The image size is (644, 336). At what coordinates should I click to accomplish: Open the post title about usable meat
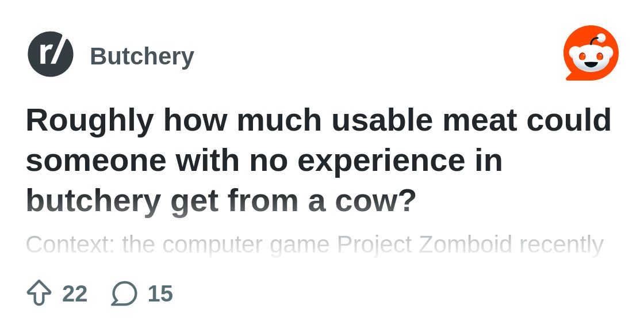(319, 161)
